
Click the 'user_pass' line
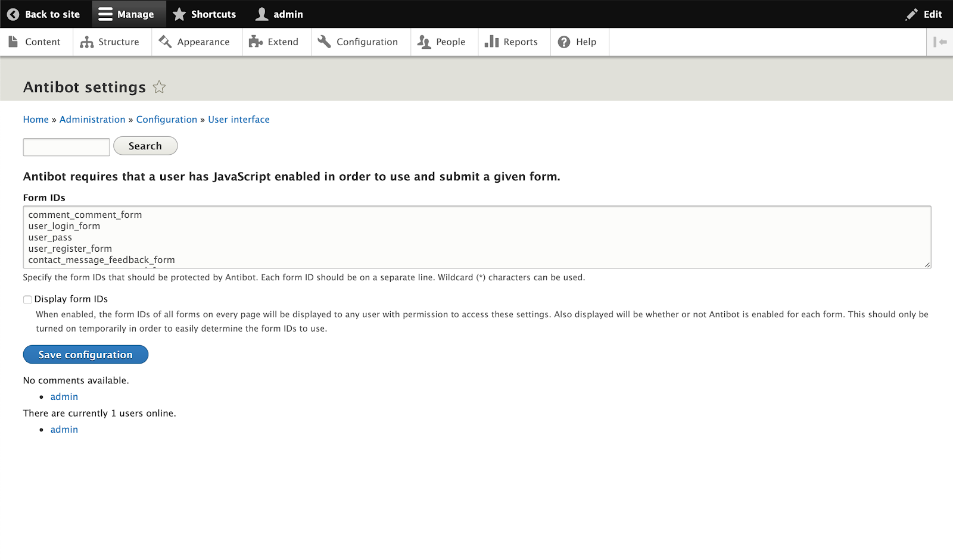coord(50,237)
